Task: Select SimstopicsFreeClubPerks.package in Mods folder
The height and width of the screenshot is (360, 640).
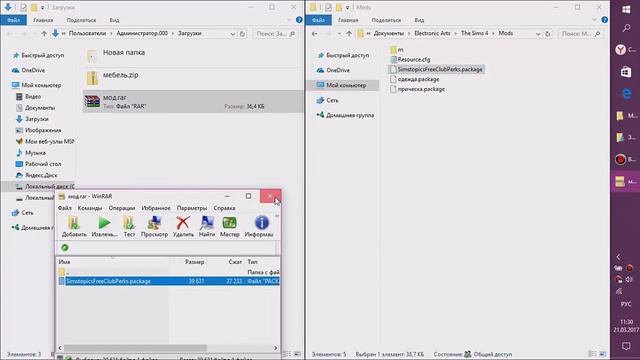Action: (x=436, y=69)
